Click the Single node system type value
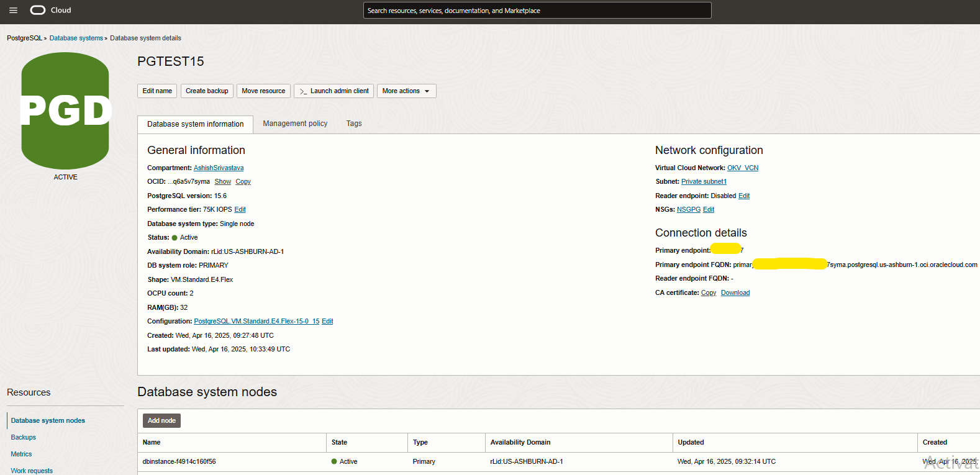This screenshot has width=980, height=475. point(237,224)
